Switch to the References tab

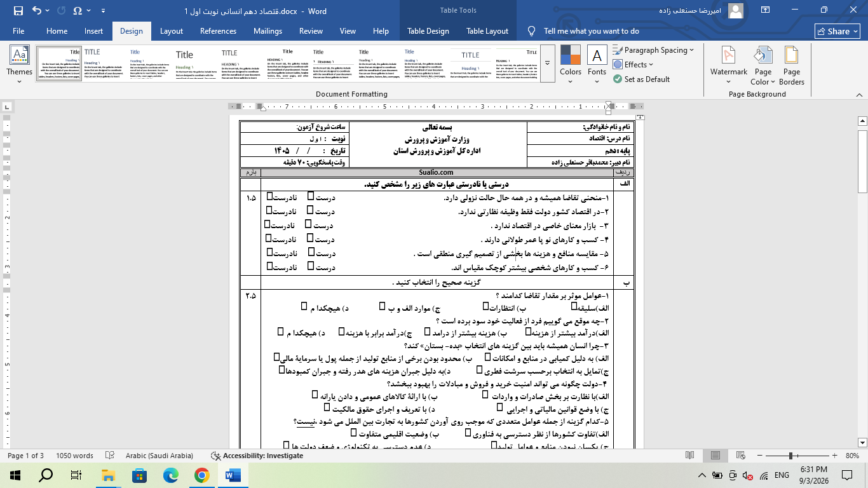click(x=218, y=31)
